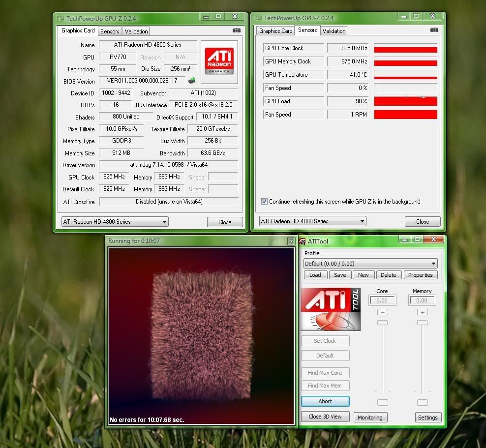Click Sensors GPU-Z window title bar icon
Viewport: 486px width, 448px height.
coord(258,18)
